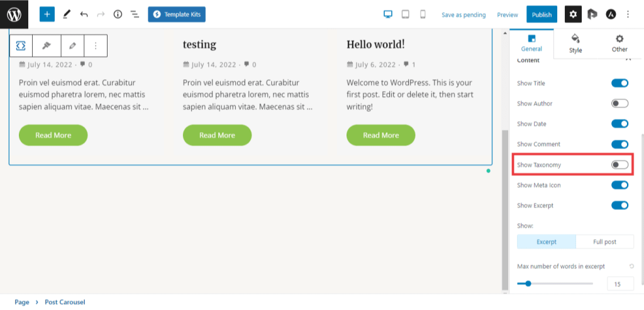Open the top-right three-dot options menu
The height and width of the screenshot is (310, 644).
tap(628, 14)
